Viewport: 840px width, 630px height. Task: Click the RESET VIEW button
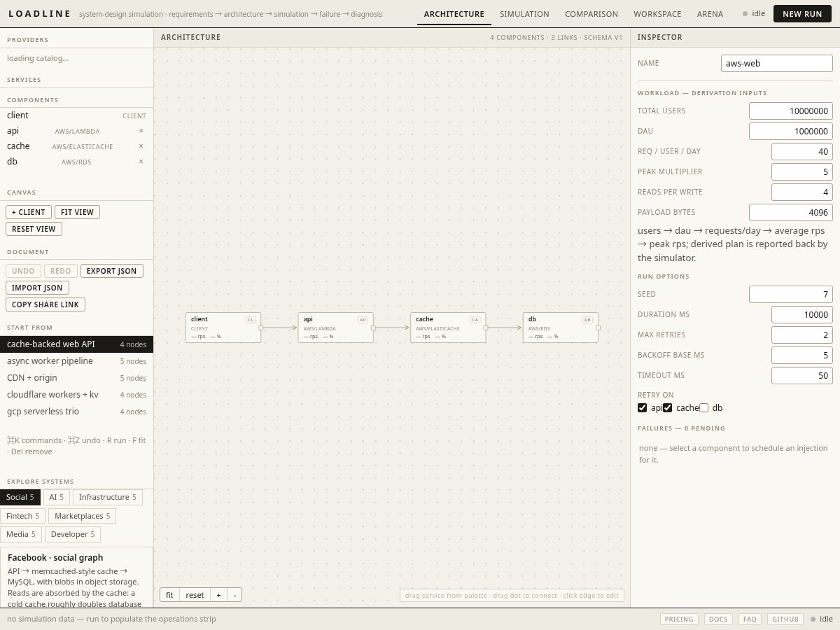click(34, 229)
